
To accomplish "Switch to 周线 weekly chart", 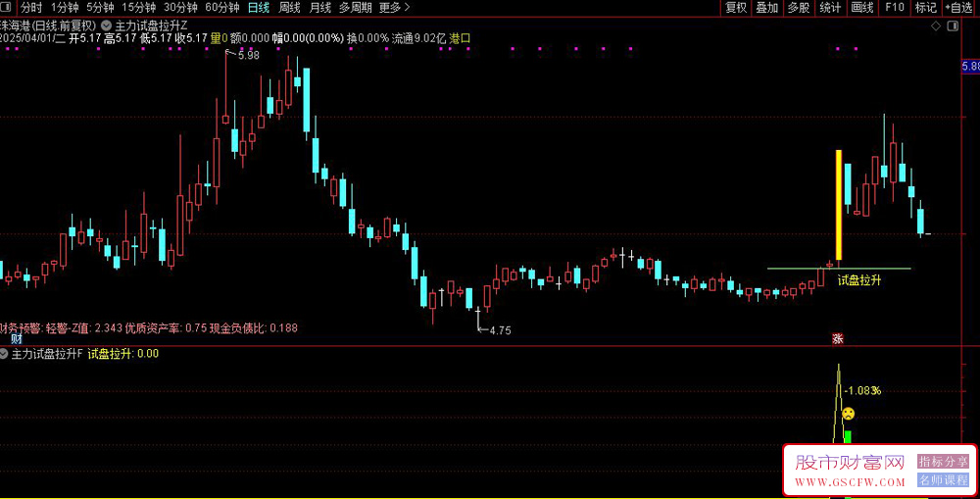I will 289,8.
